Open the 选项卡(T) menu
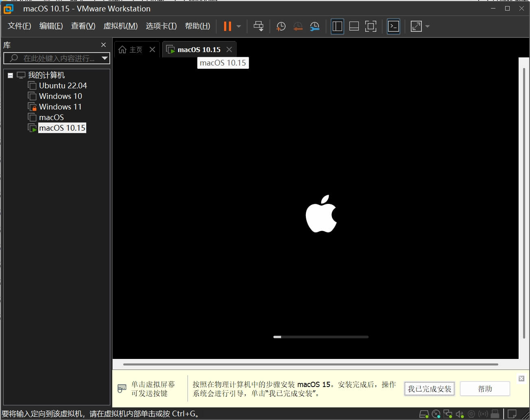Image resolution: width=530 pixels, height=420 pixels. [x=161, y=26]
